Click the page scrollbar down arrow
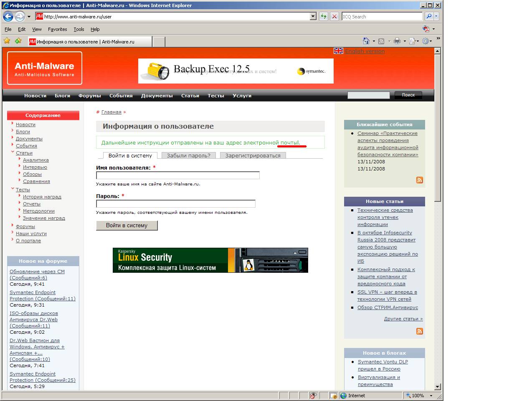 tap(438, 386)
